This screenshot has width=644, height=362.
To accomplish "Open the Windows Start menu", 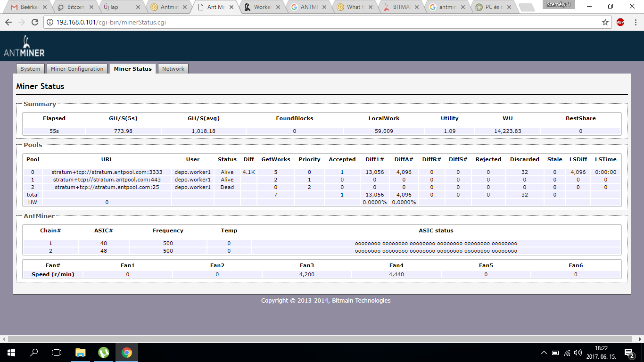I will (x=11, y=352).
